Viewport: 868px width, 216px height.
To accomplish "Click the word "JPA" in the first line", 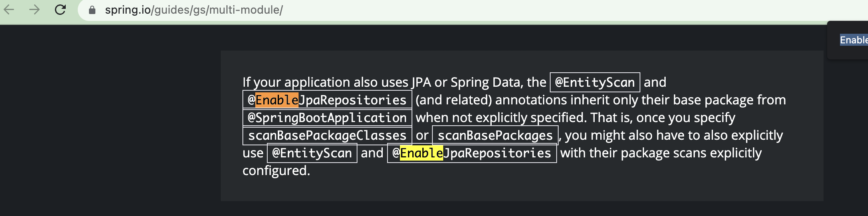I will tap(421, 82).
